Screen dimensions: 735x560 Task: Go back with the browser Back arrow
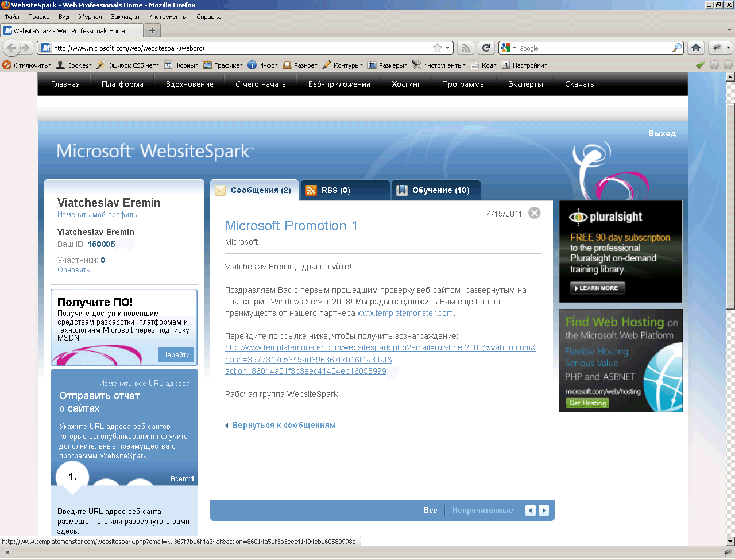click(11, 48)
